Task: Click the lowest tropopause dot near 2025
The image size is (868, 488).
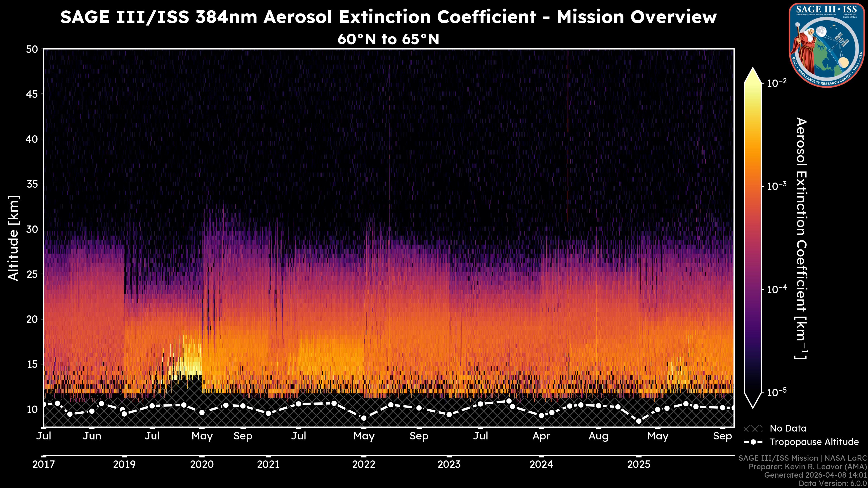Action: [x=639, y=421]
